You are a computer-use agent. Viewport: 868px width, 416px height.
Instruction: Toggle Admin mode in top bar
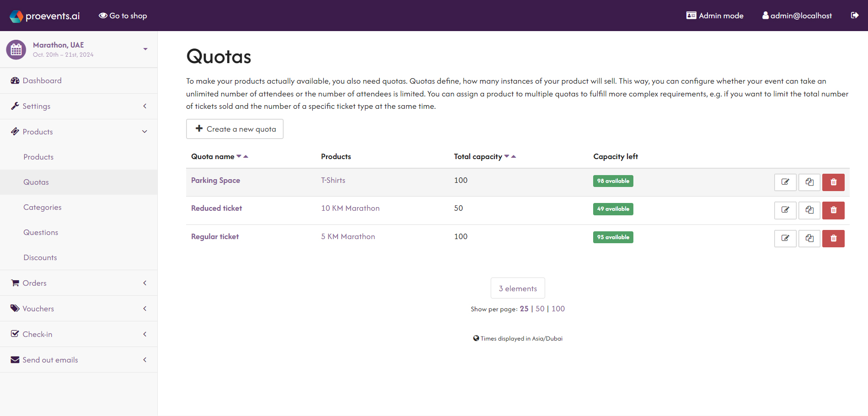click(x=715, y=16)
